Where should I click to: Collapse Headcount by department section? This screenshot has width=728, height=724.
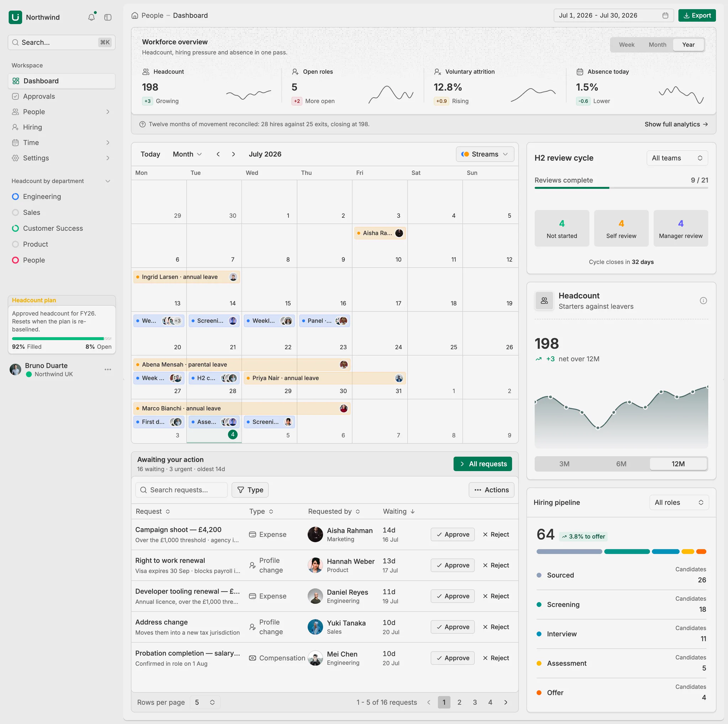(108, 181)
